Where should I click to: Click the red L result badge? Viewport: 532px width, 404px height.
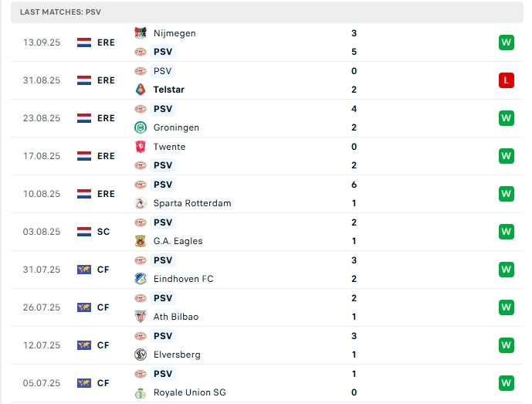click(x=507, y=80)
